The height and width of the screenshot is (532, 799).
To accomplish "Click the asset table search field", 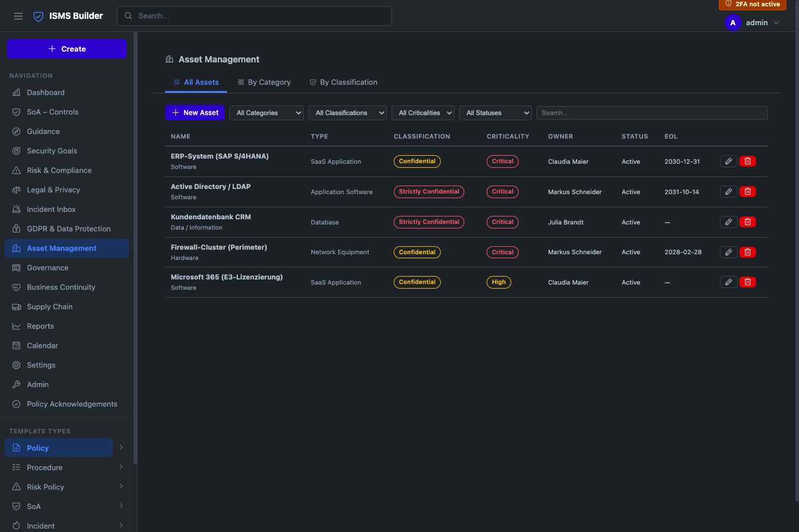I will point(652,113).
